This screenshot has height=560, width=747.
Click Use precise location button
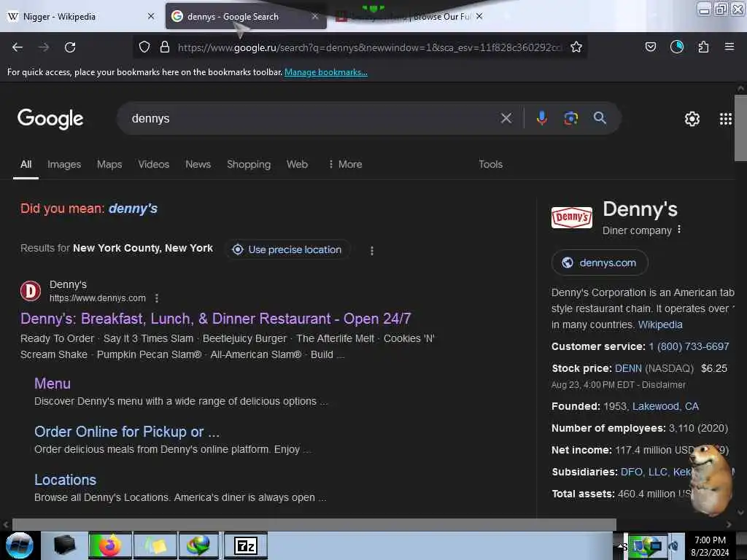point(287,249)
